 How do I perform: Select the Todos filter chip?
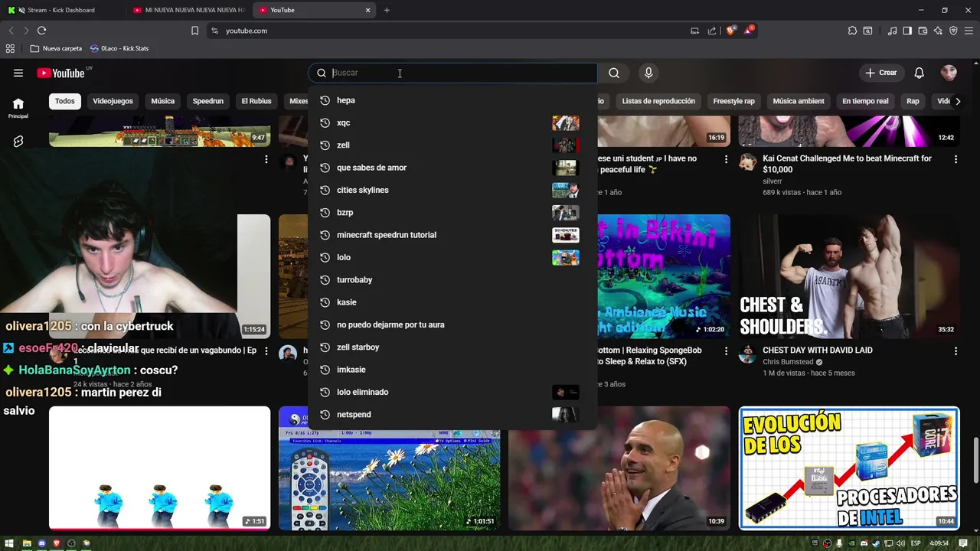tap(65, 101)
